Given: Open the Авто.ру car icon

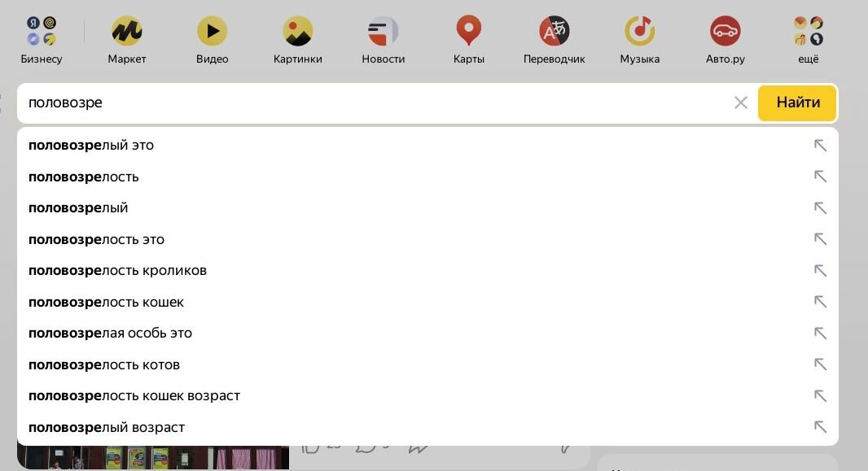Looking at the screenshot, I should point(726,31).
